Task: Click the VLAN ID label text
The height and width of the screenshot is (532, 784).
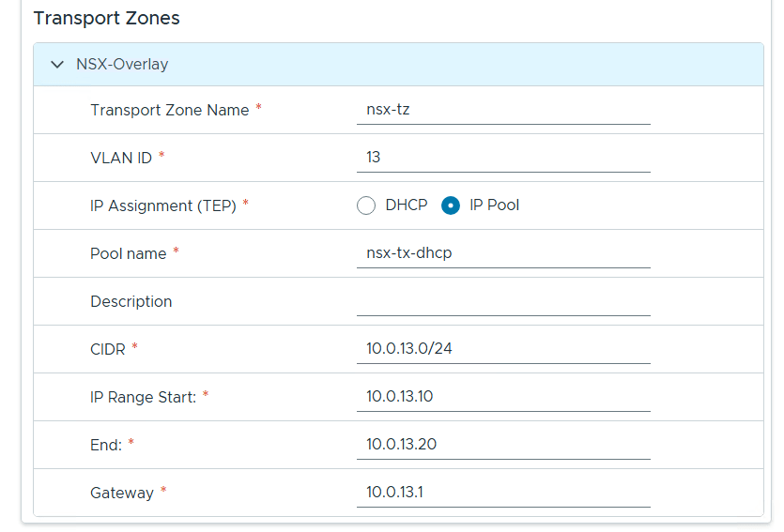Action: click(121, 158)
